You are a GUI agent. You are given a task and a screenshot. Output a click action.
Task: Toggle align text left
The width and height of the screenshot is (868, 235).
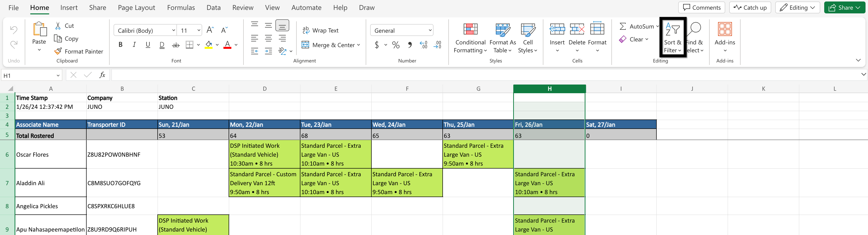(x=254, y=38)
